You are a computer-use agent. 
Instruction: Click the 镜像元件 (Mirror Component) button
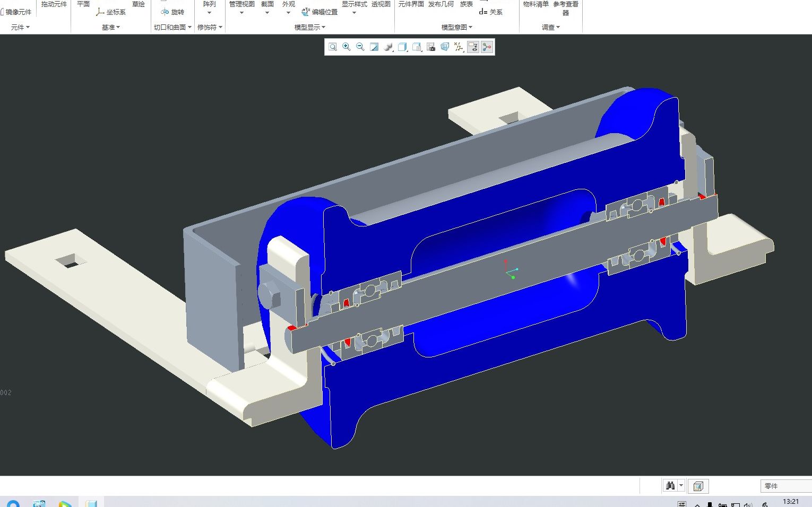click(x=16, y=12)
